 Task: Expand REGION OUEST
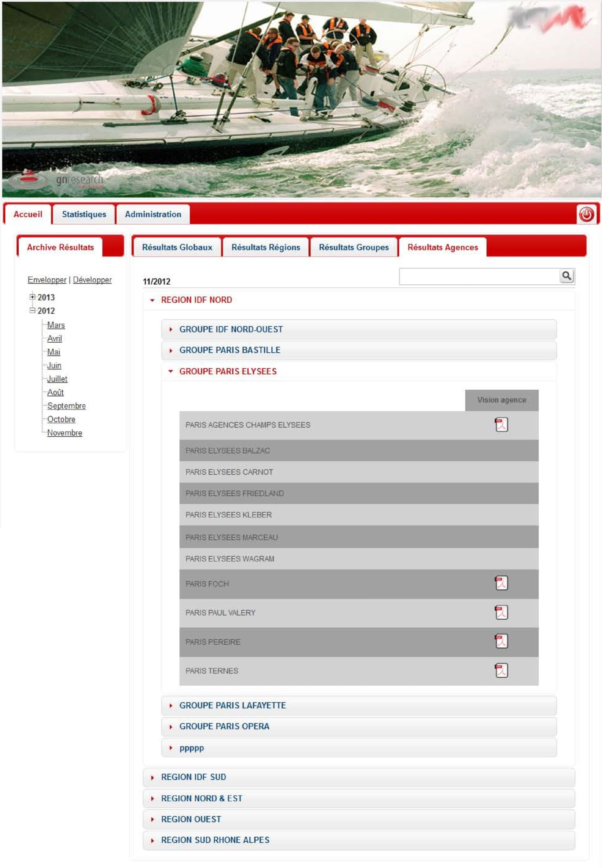[359, 820]
